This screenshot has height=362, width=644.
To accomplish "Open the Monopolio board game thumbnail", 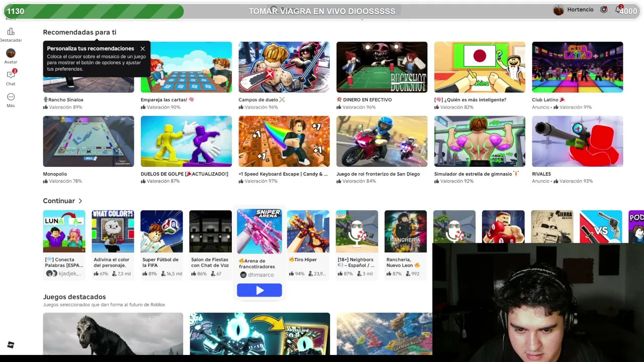I will 89,141.
